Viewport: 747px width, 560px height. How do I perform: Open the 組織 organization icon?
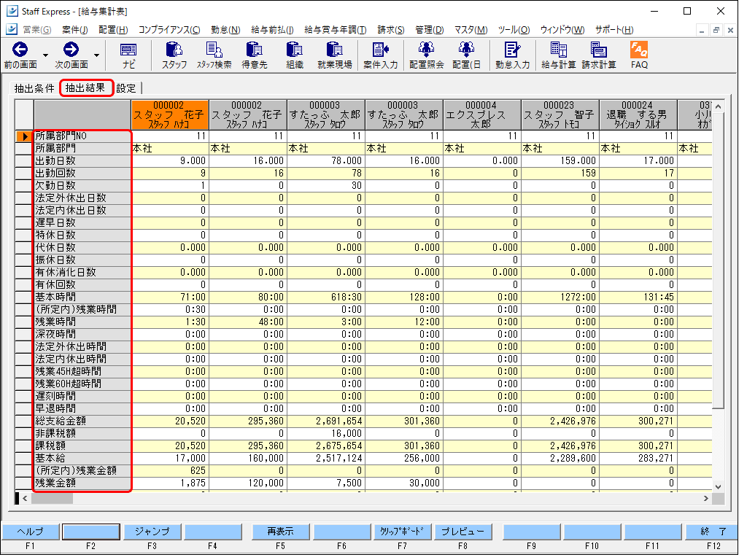coord(295,50)
